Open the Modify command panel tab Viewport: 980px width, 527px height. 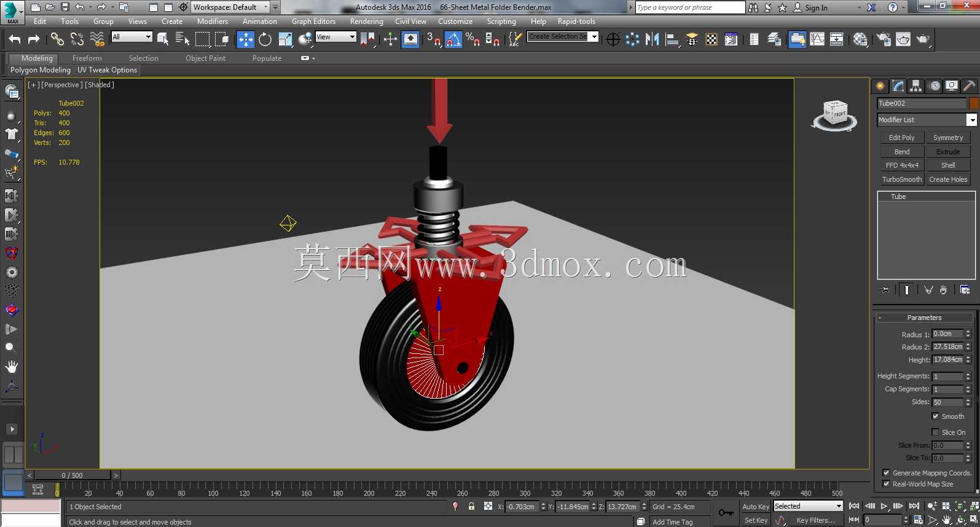898,86
